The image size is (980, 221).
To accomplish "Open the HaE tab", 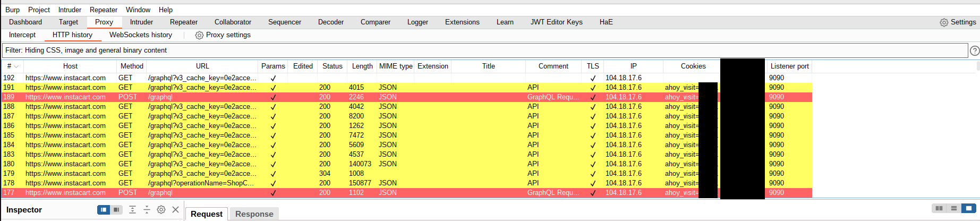I will pos(606,22).
